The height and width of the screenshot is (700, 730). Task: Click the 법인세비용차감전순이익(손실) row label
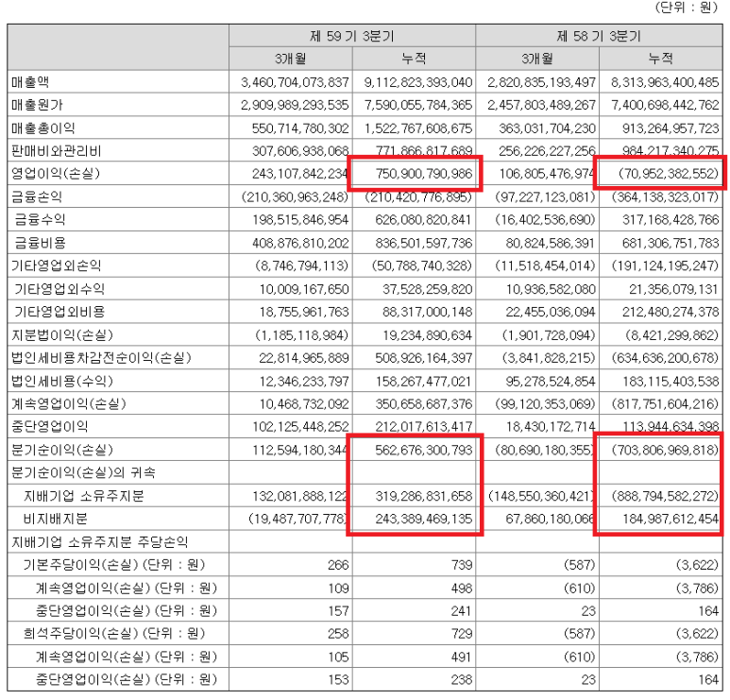pyautogui.click(x=101, y=358)
